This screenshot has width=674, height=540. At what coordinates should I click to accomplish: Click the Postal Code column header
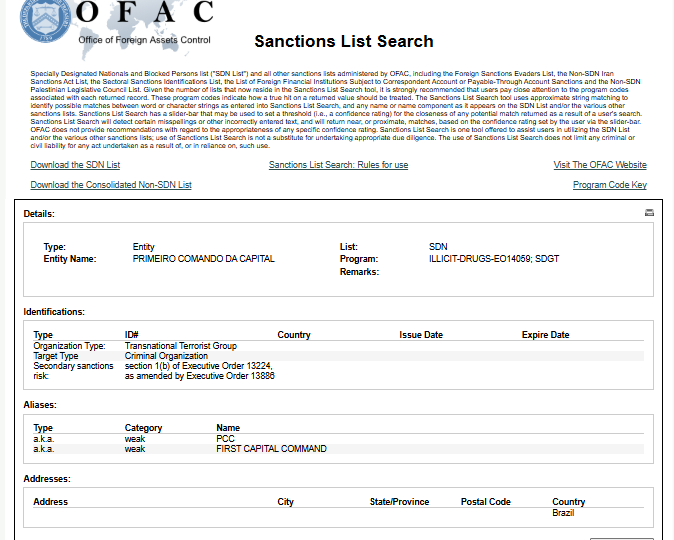pos(486,502)
